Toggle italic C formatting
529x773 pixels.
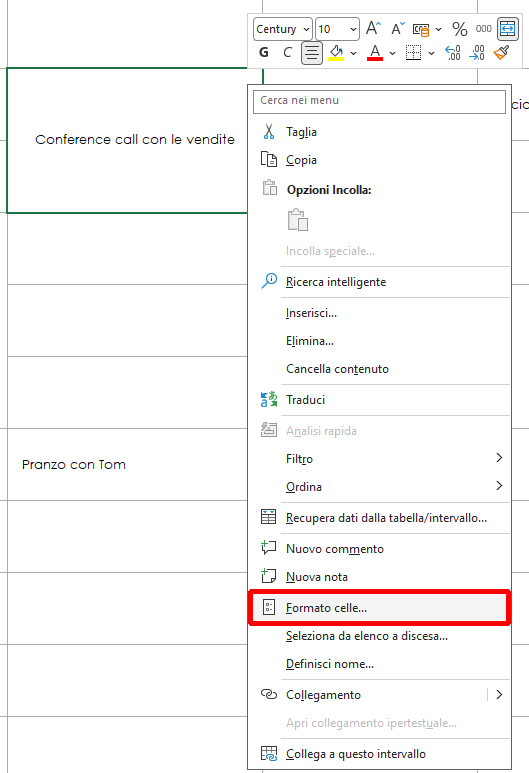click(287, 52)
